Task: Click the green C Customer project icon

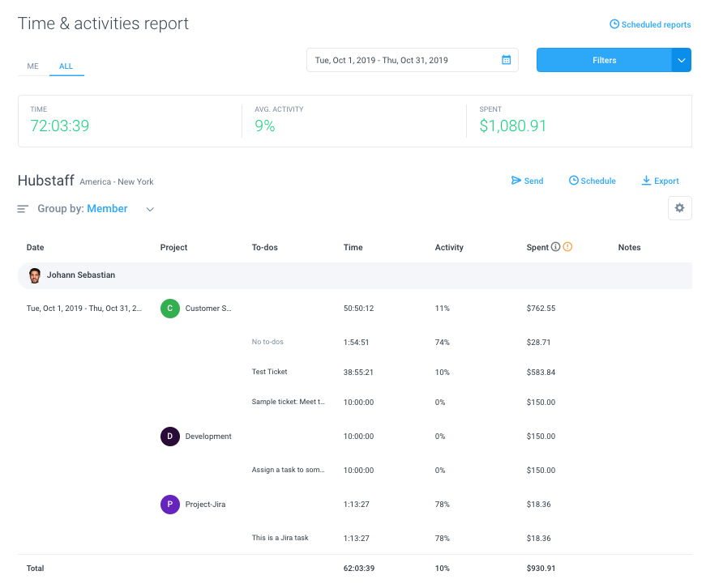Action: 170,308
